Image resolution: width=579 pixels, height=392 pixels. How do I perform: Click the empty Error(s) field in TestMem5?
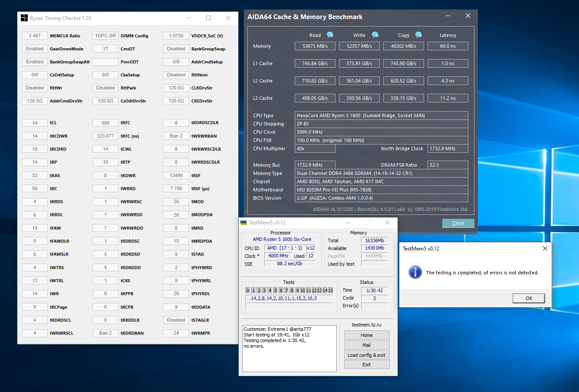(375, 306)
